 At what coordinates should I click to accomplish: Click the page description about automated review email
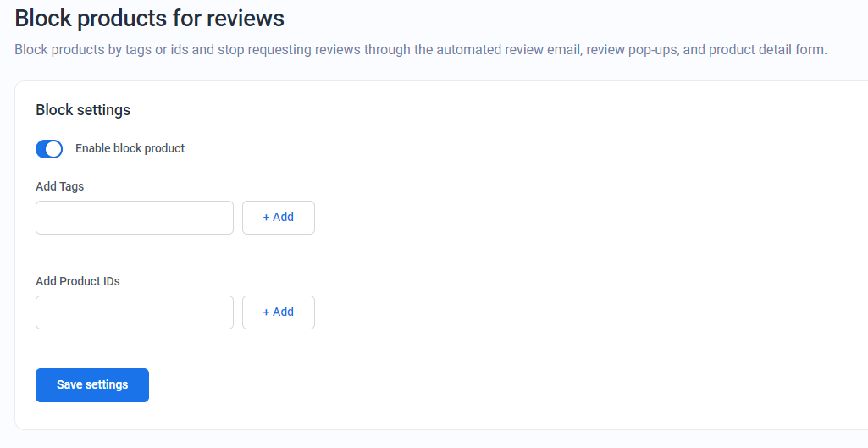pos(421,50)
